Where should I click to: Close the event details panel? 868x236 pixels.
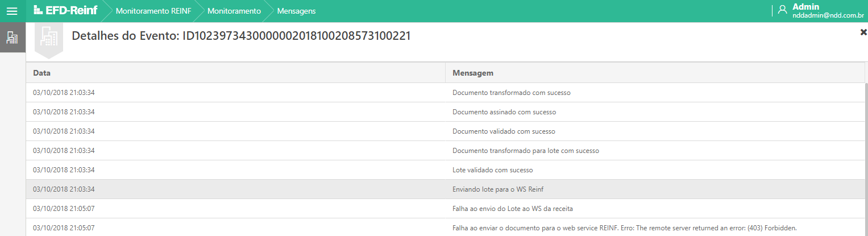pyautogui.click(x=863, y=32)
